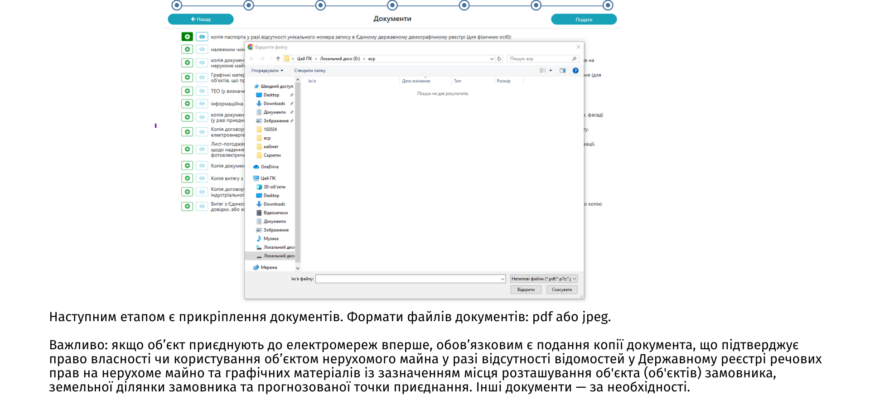Click 'Скасувати' in the file dialog
870x400 pixels.
tap(562, 290)
